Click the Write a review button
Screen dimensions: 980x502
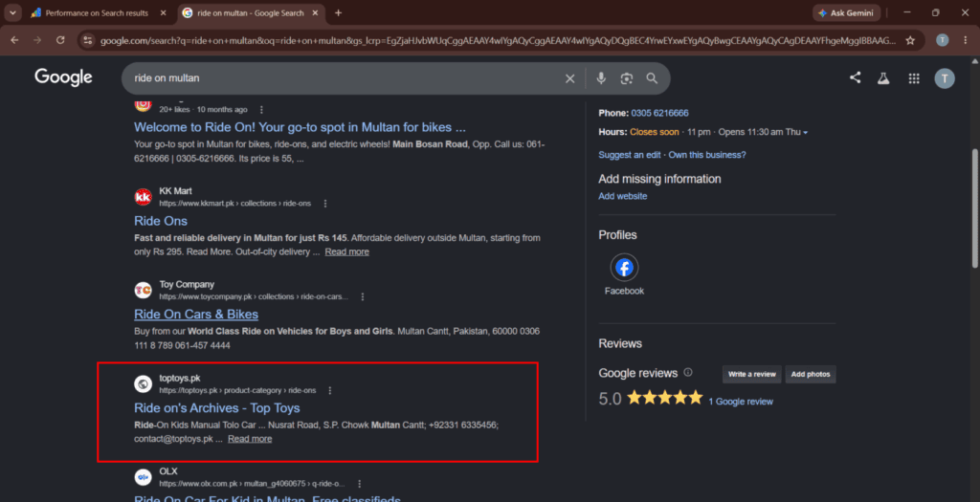[752, 374]
